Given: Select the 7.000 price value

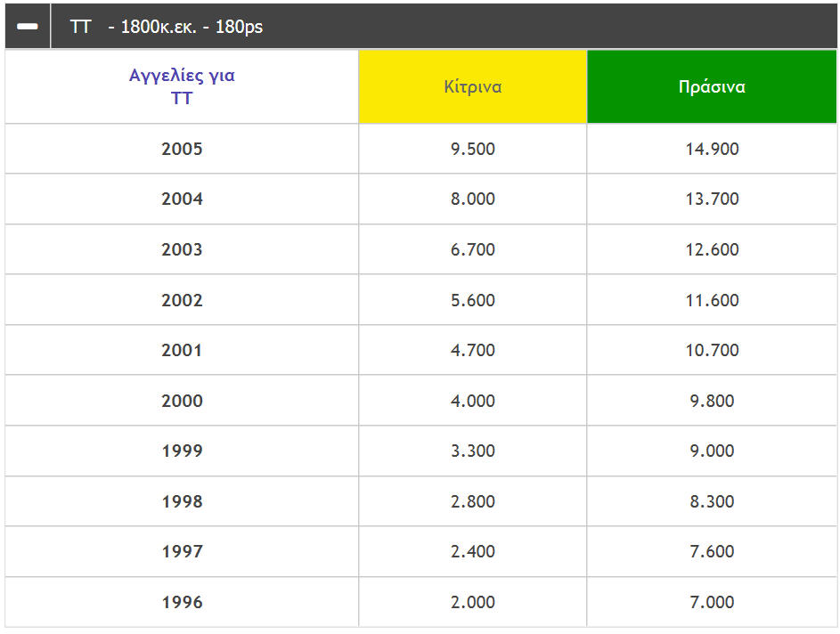Looking at the screenshot, I should pyautogui.click(x=712, y=603).
